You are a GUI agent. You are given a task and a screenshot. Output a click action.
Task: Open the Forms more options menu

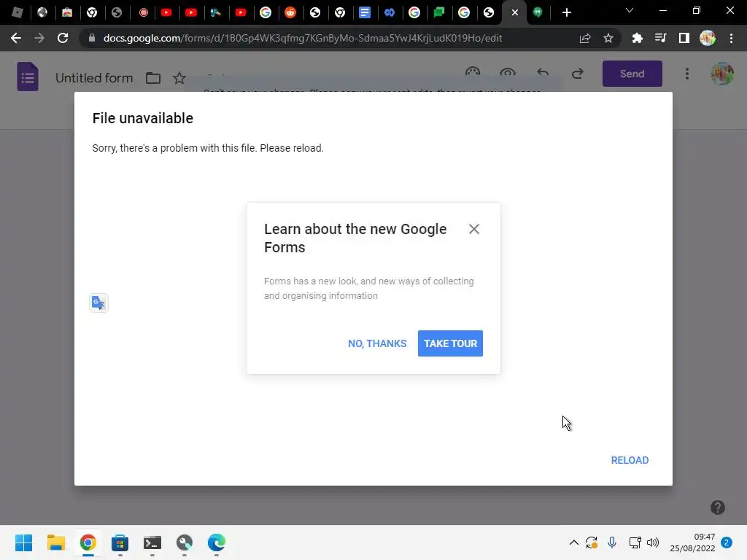tap(686, 74)
